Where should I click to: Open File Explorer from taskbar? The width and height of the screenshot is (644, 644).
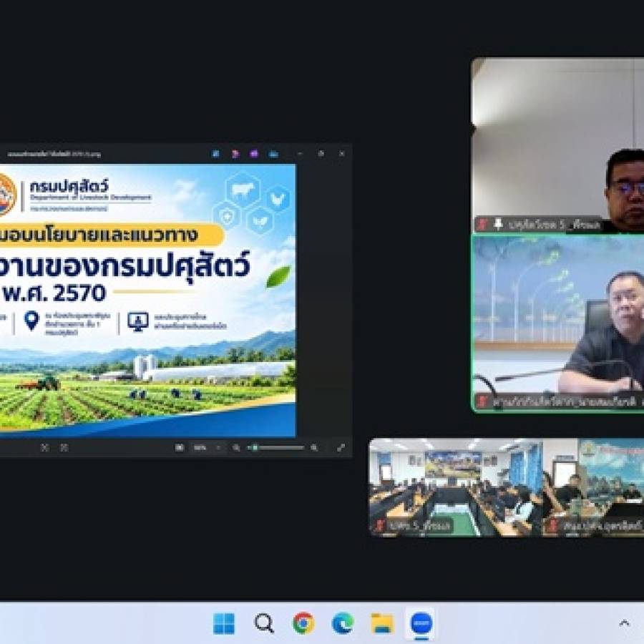(x=382, y=623)
